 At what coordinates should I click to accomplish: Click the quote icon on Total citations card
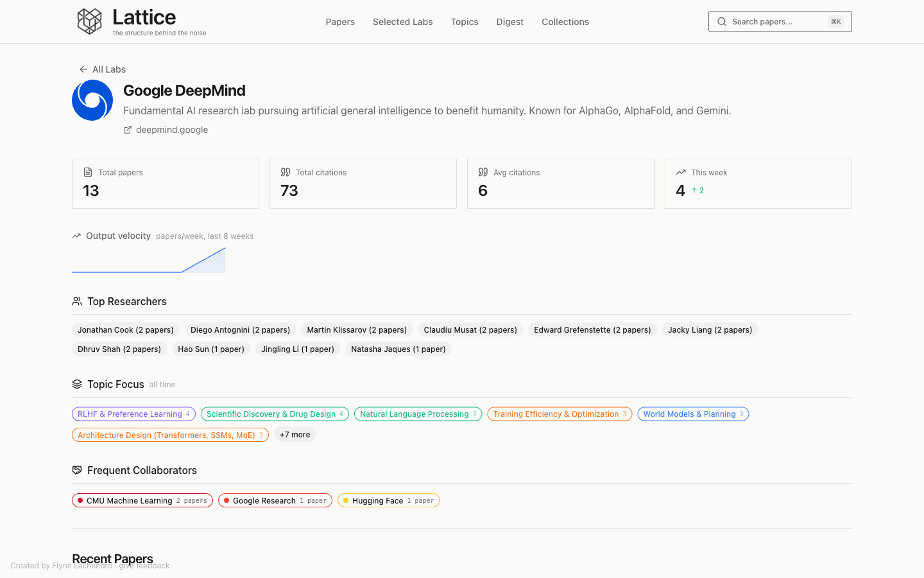tap(286, 171)
